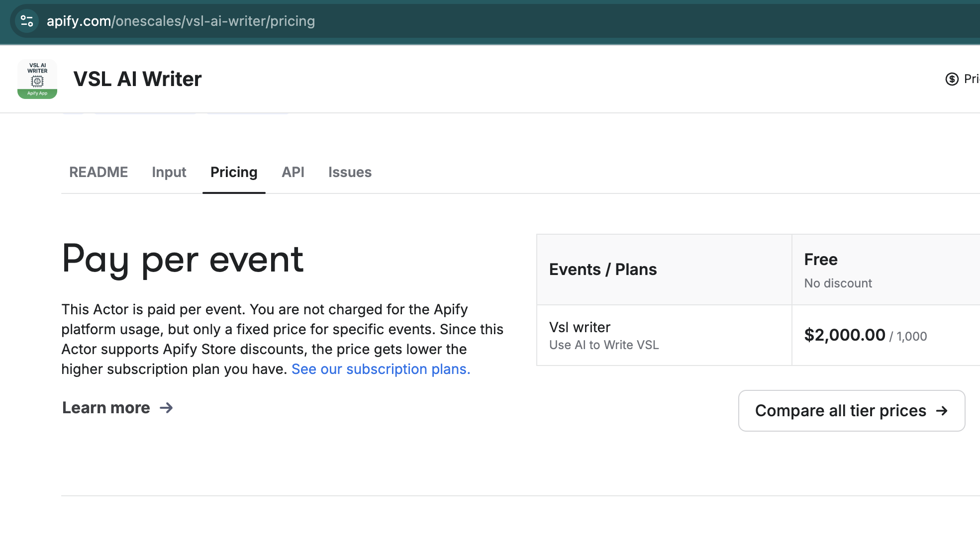This screenshot has width=980, height=550.
Task: Click the site information icon in address bar
Action: pyautogui.click(x=27, y=21)
